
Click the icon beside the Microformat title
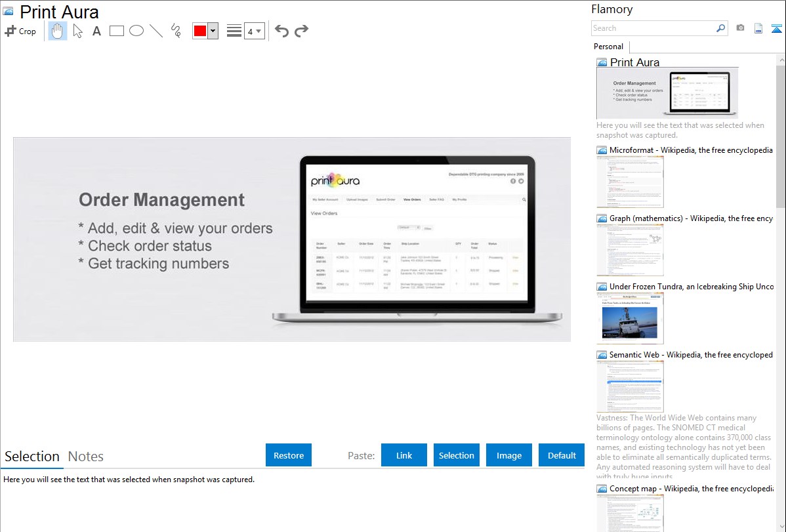(602, 150)
